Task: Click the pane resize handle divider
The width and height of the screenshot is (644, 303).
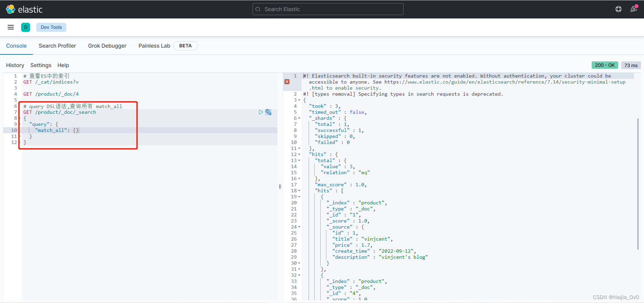Action: coord(280,187)
